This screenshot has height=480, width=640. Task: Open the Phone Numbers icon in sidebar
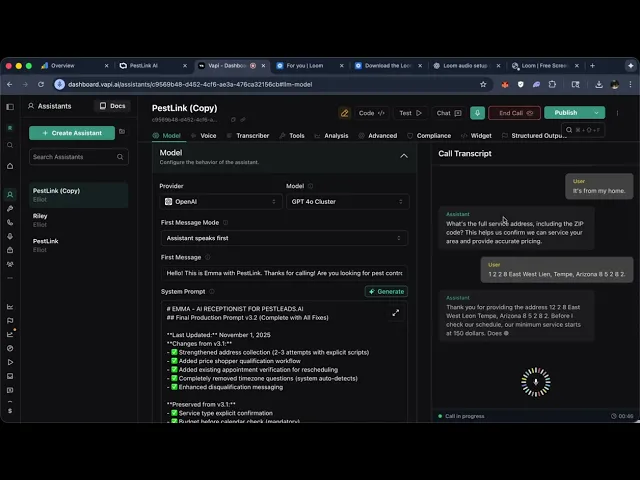[10, 222]
